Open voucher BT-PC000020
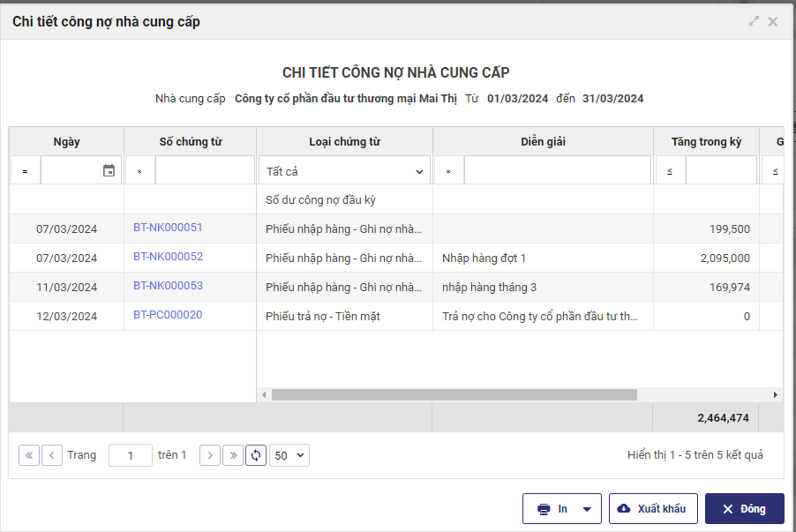 168,315
